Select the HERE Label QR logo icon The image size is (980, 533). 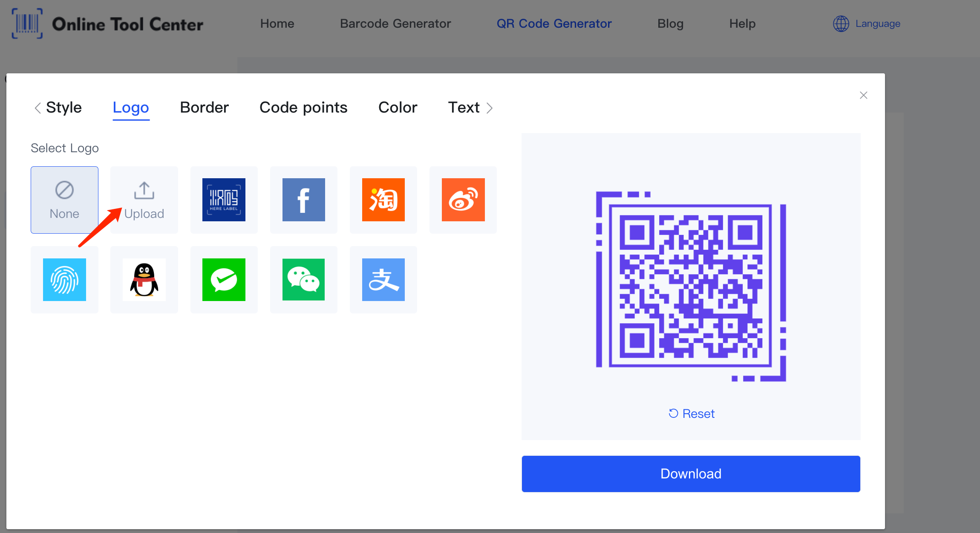click(224, 200)
